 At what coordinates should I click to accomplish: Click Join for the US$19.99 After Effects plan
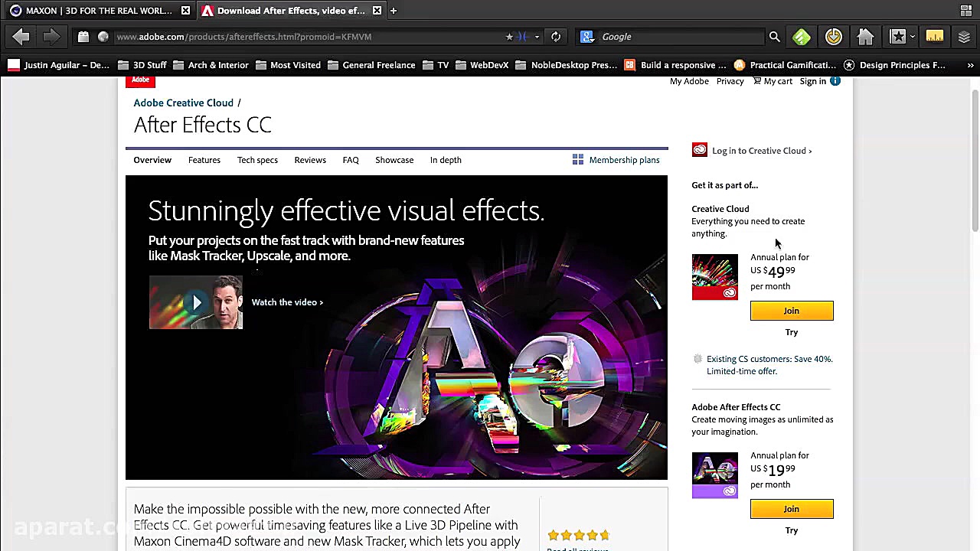[x=792, y=509]
